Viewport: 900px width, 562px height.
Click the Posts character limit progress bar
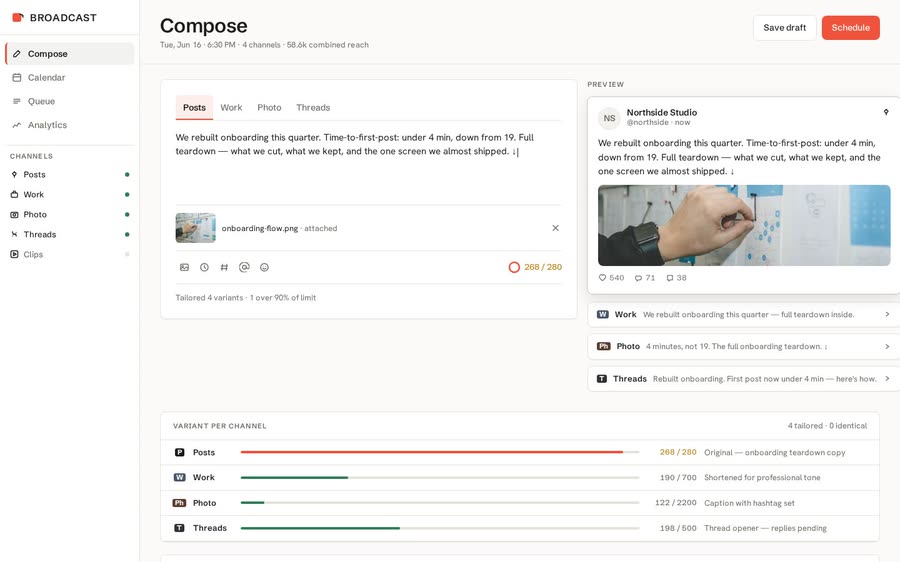pos(440,452)
